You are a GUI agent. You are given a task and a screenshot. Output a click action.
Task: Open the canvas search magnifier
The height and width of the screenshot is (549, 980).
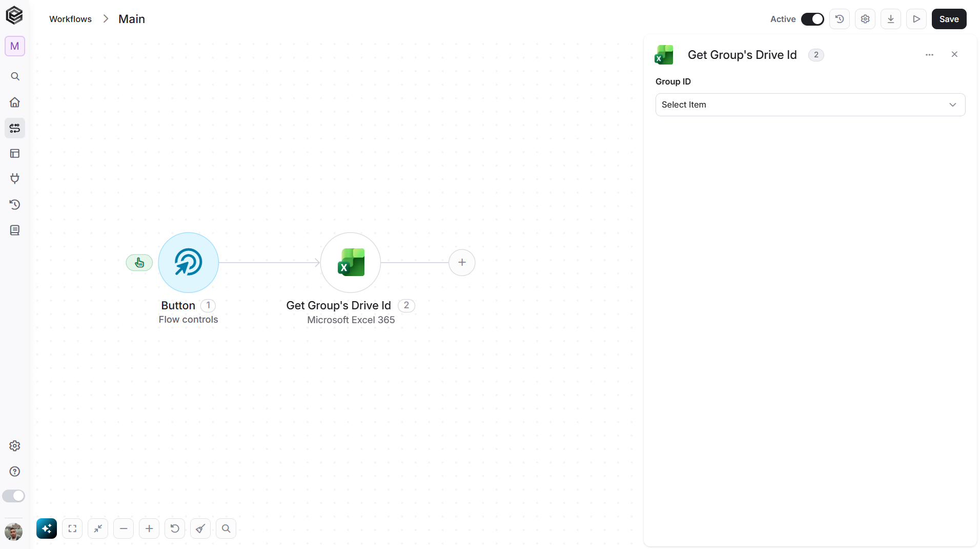pyautogui.click(x=226, y=529)
